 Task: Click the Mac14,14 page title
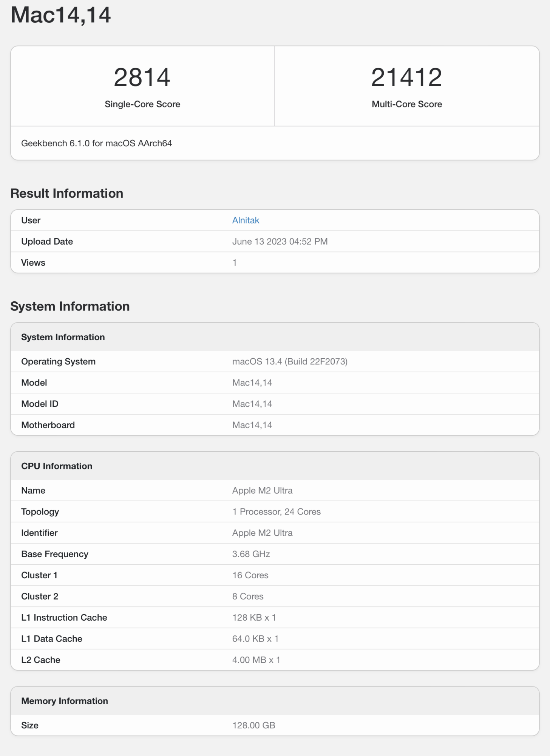[61, 15]
